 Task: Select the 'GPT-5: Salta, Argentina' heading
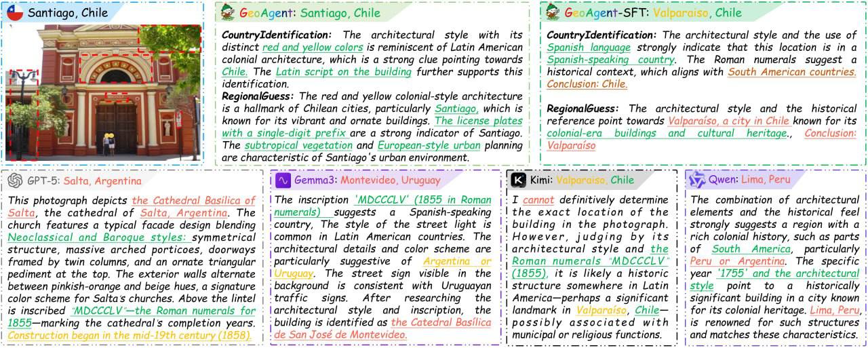pyautogui.click(x=84, y=180)
